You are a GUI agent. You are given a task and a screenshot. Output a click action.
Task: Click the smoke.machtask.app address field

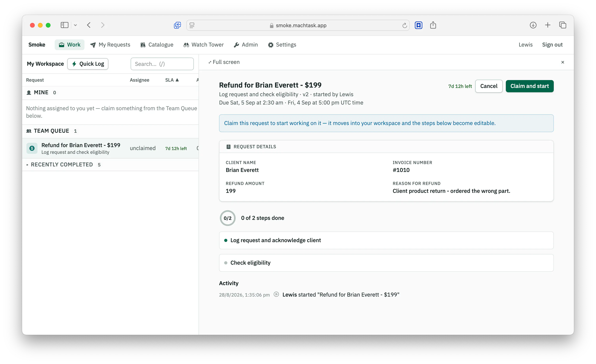[298, 25]
